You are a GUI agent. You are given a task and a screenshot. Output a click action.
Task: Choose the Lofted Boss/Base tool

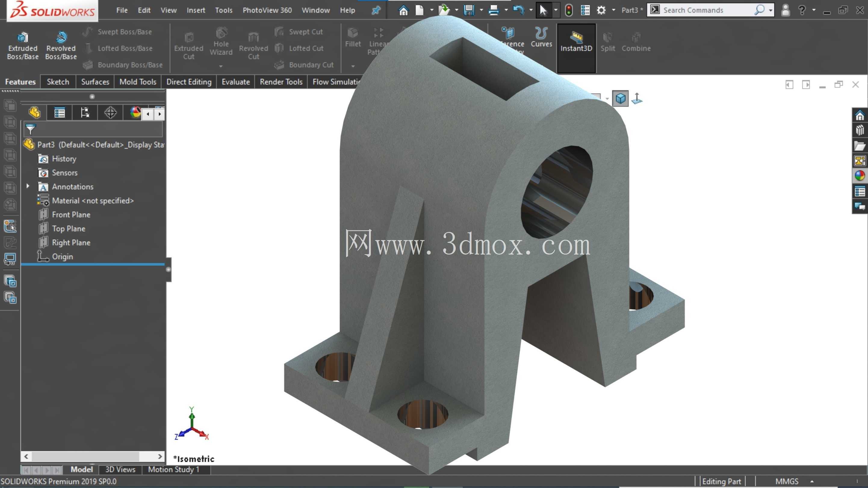click(x=118, y=48)
